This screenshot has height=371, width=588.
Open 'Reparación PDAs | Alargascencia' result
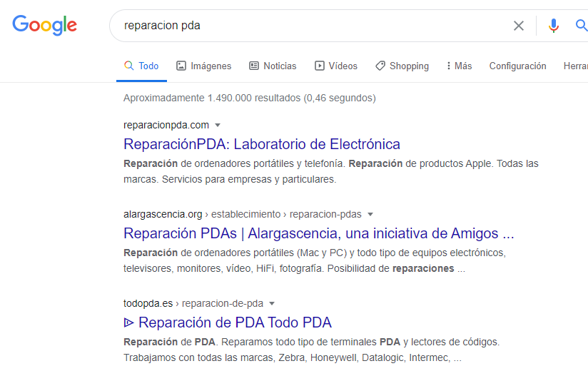coord(319,233)
